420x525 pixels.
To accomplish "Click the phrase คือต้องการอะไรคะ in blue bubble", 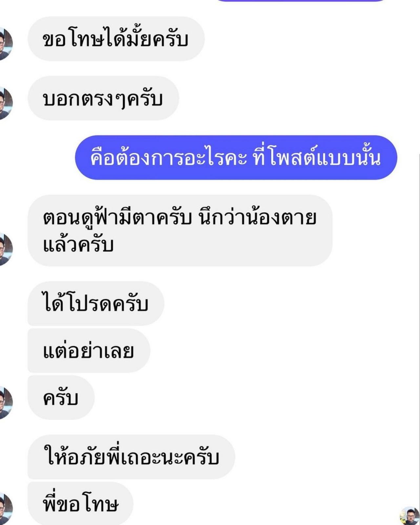I will 169,158.
